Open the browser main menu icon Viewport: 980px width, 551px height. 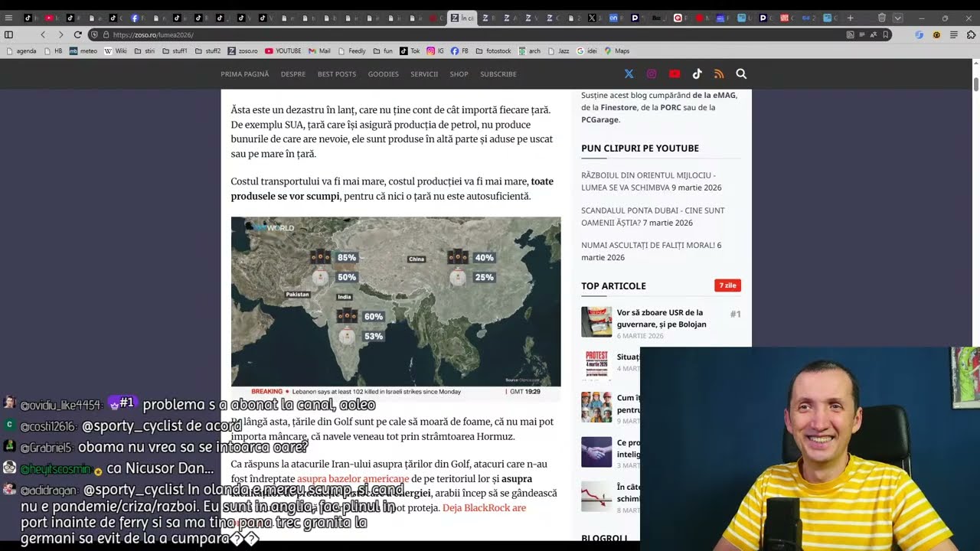tap(8, 18)
